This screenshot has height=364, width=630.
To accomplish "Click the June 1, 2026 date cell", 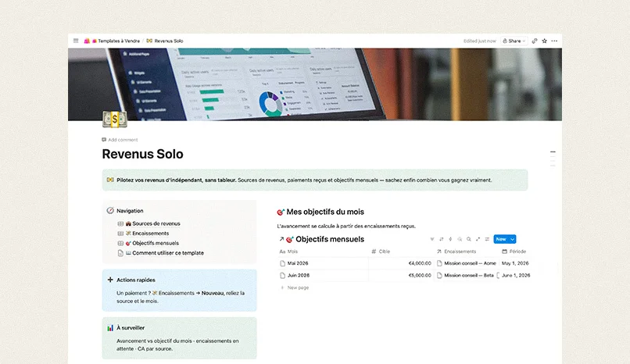I will click(x=516, y=275).
